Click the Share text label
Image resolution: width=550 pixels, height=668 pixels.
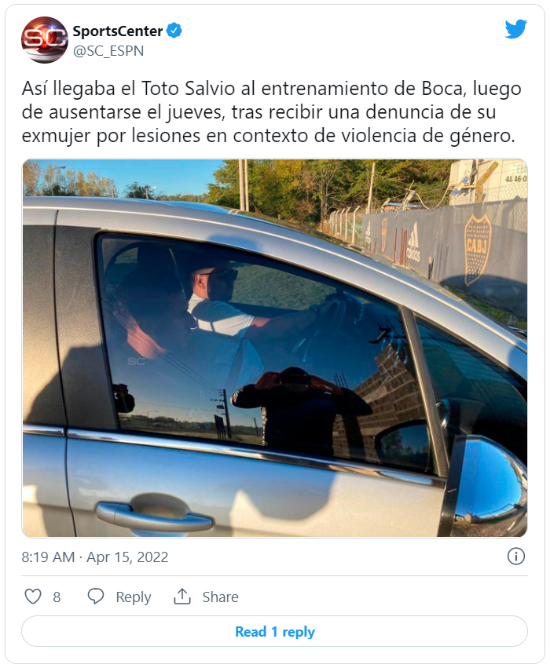click(x=220, y=597)
